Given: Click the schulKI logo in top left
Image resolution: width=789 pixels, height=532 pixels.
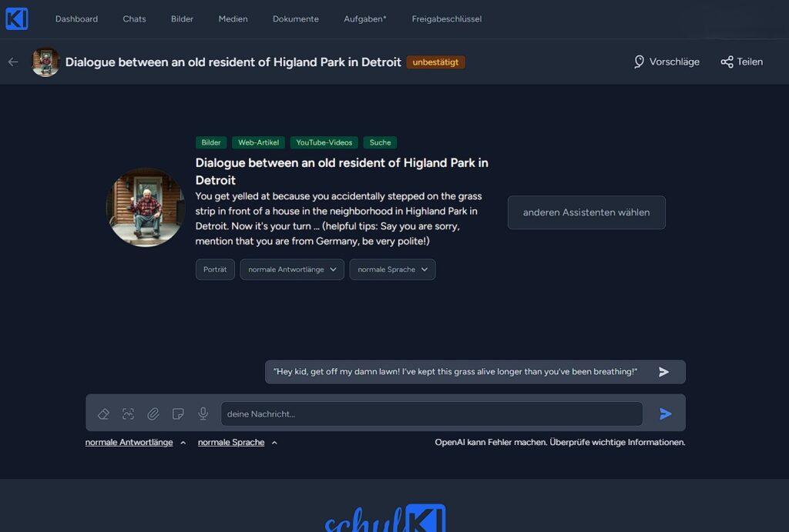Looking at the screenshot, I should coord(17,18).
